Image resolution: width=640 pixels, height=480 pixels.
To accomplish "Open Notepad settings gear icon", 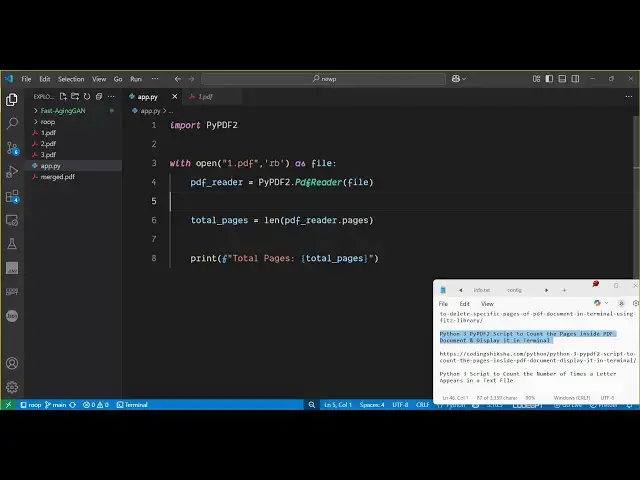I will (x=635, y=303).
